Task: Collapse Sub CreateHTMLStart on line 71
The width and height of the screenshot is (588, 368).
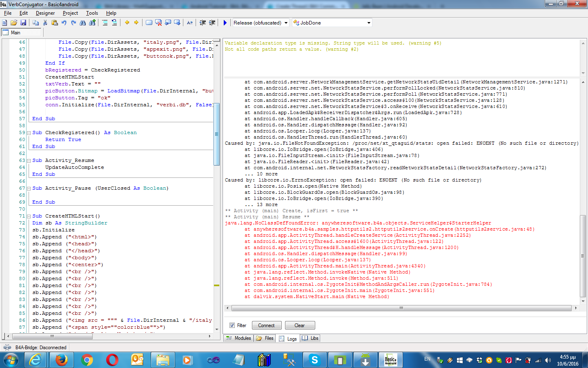Action: [29, 216]
